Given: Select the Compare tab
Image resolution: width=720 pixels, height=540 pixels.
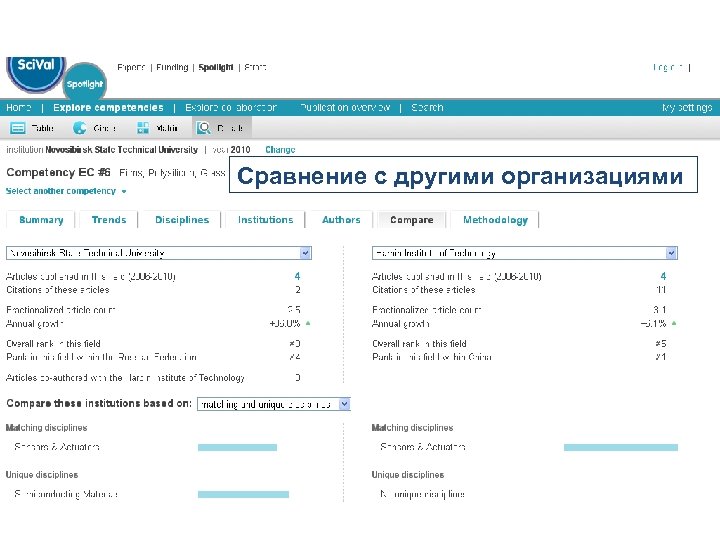Looking at the screenshot, I should [x=411, y=220].
